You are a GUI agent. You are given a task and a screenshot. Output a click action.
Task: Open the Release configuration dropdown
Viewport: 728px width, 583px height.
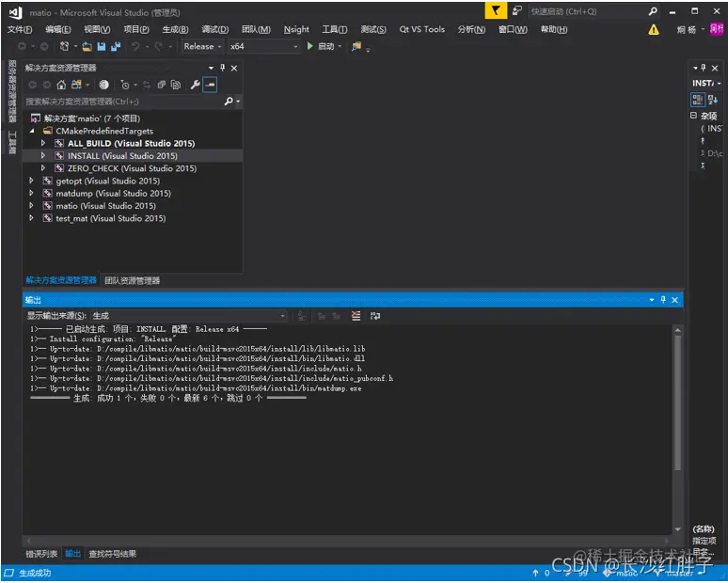[x=202, y=46]
